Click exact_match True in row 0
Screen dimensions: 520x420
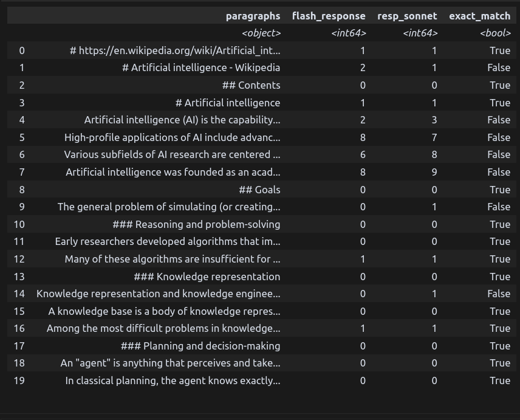pos(500,50)
